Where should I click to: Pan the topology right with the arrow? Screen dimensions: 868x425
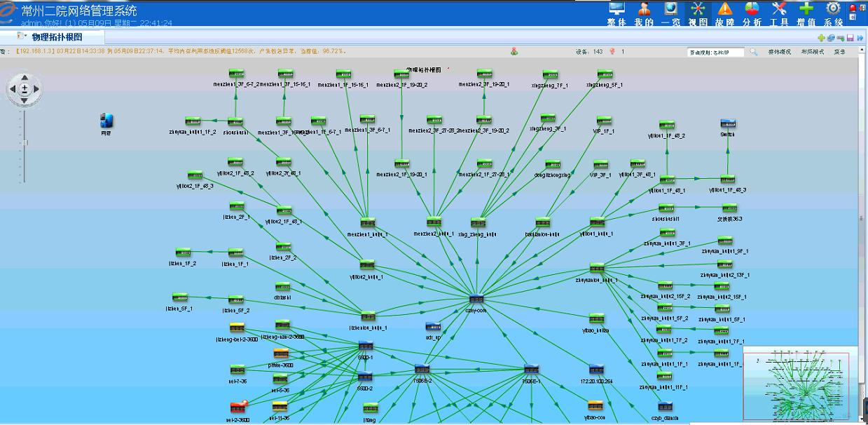click(x=36, y=89)
